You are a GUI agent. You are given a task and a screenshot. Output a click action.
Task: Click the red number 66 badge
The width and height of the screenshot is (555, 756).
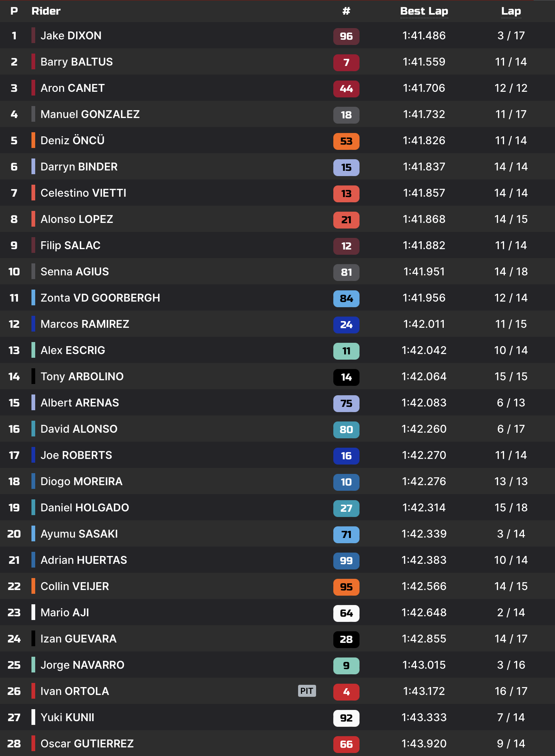[346, 744]
